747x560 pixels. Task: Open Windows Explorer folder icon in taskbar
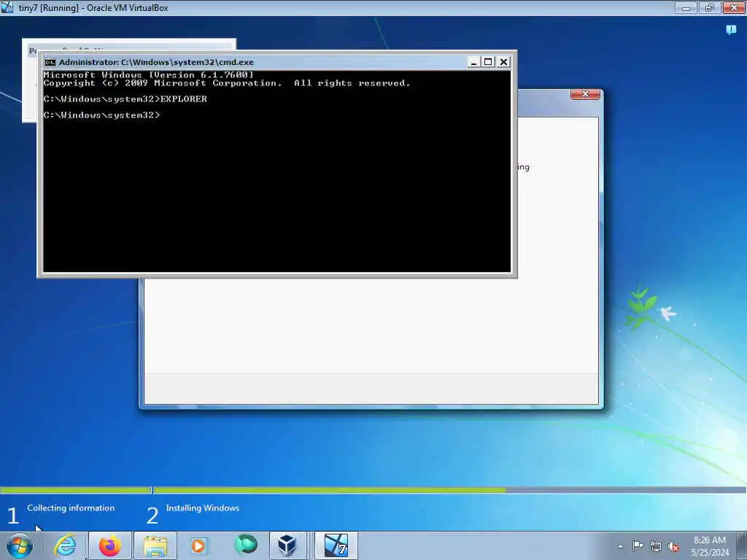point(155,545)
